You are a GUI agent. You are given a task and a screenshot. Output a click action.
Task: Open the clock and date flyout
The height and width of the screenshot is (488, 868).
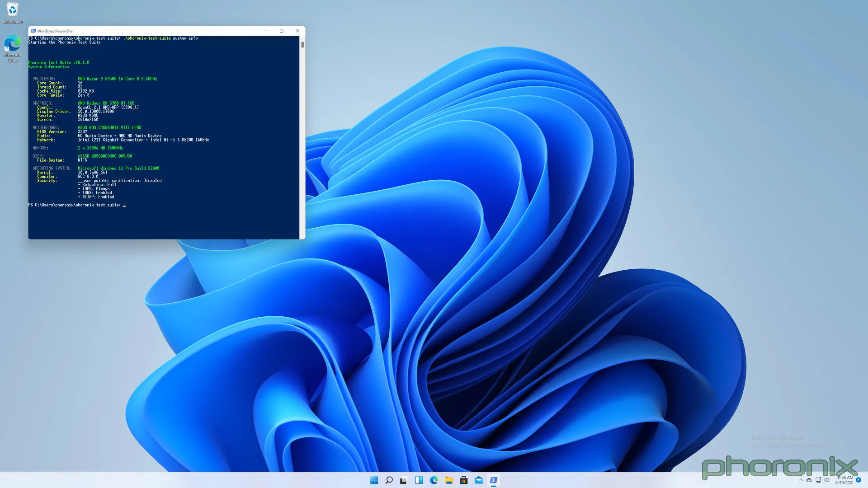(844, 480)
